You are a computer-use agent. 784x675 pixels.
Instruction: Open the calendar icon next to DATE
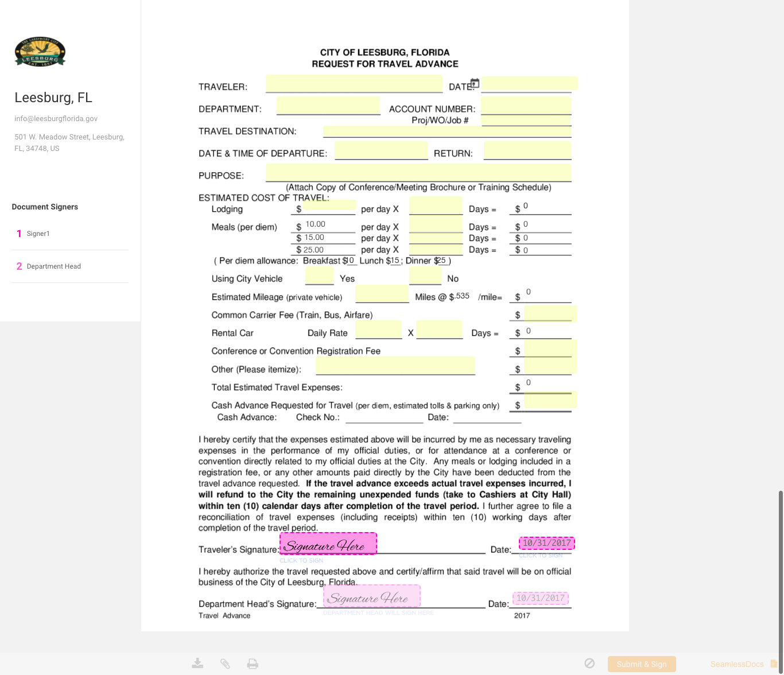475,83
